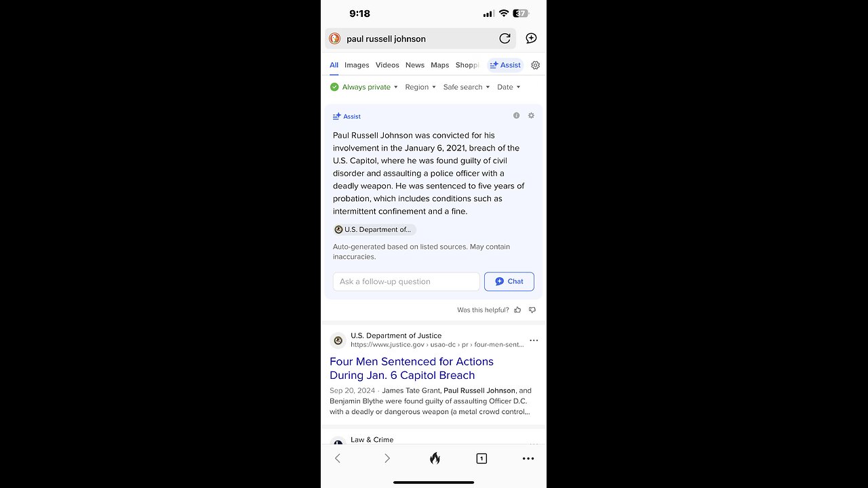Open the new Duck.ai chat icon
Viewport: 868px width, 488px height.
(531, 39)
